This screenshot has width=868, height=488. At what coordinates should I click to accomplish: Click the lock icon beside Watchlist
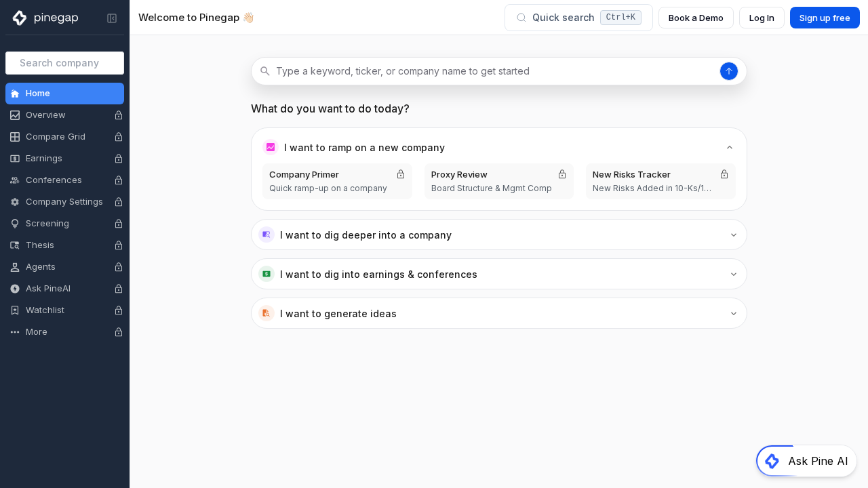pos(119,310)
